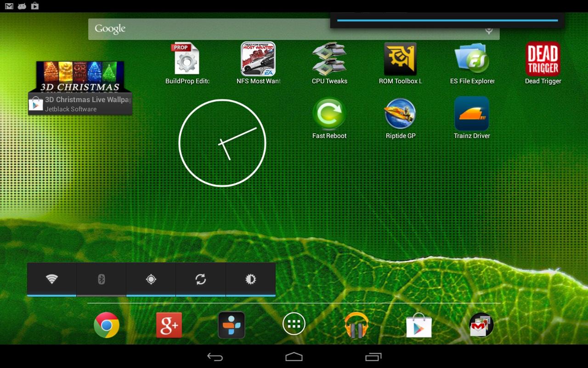Tap the Play Store bag on Christmas widget

tap(36, 104)
